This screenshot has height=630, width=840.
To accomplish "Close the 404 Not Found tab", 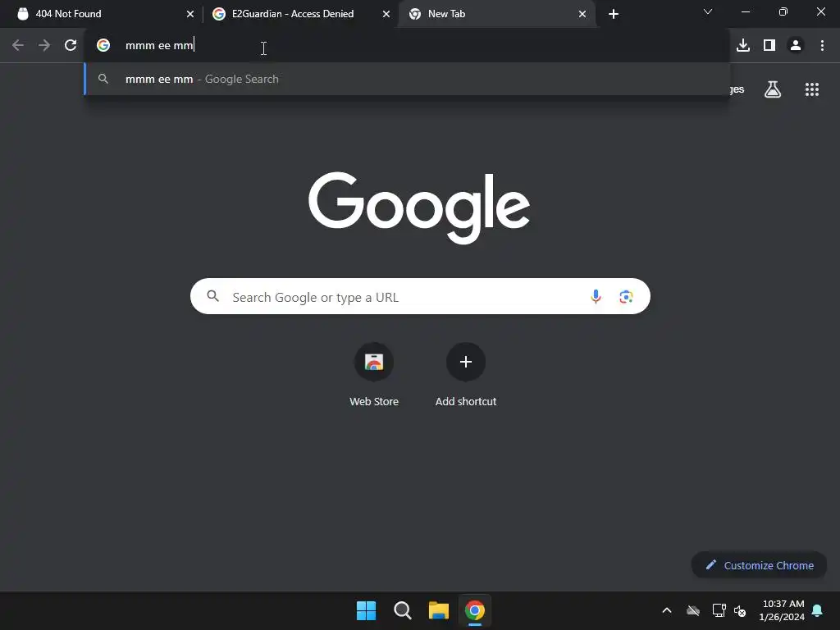I will (190, 14).
